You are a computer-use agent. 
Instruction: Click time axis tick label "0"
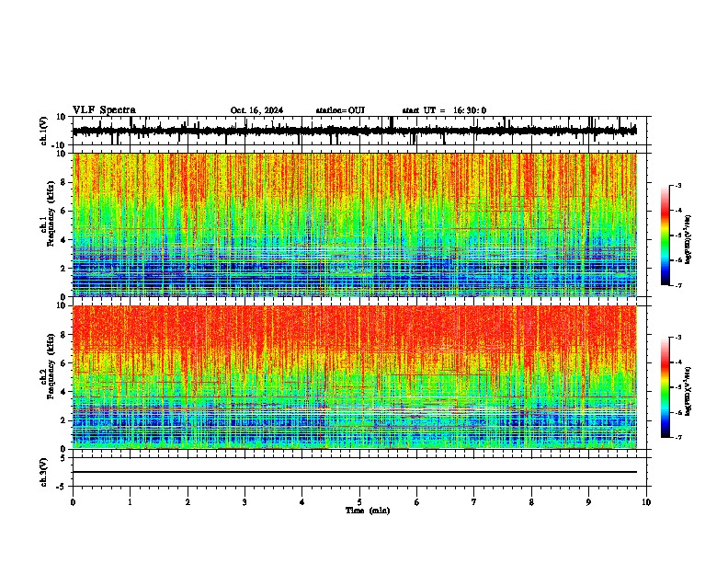point(73,502)
